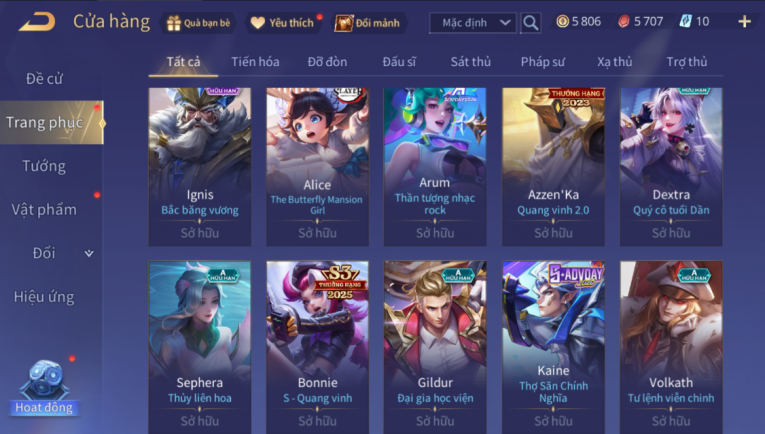Click the golden back arrow icon
Viewport: 765px width, 434px height.
[x=37, y=22]
